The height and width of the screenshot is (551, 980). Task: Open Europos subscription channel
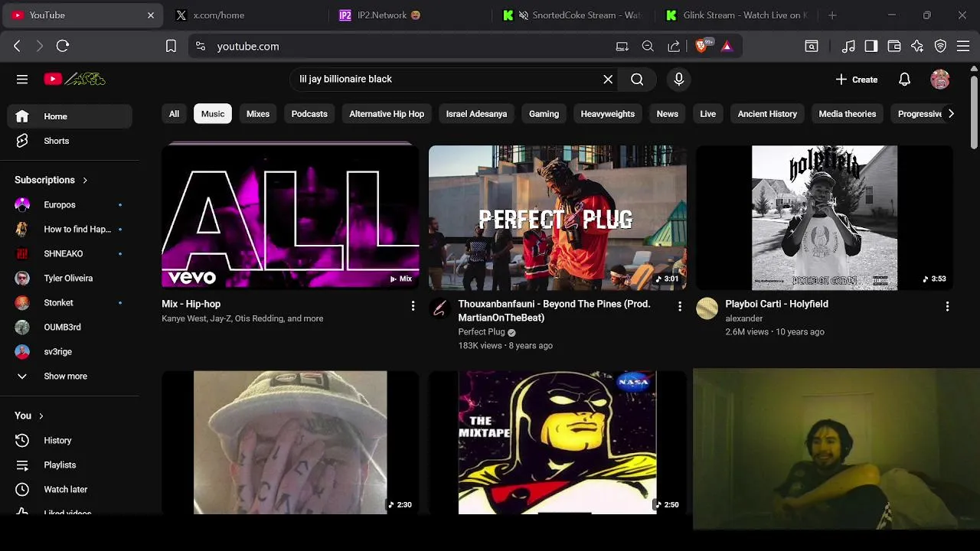tap(70, 204)
